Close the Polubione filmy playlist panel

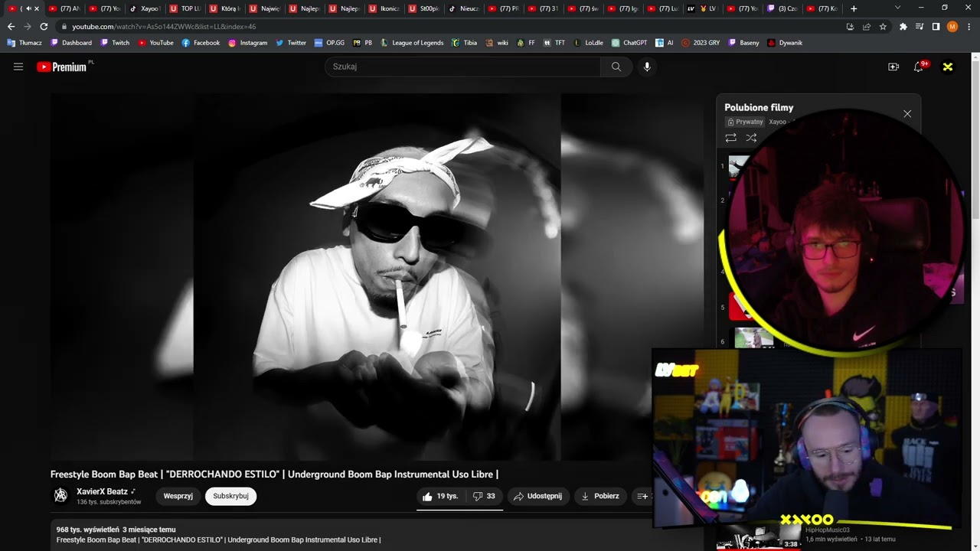[x=907, y=113]
